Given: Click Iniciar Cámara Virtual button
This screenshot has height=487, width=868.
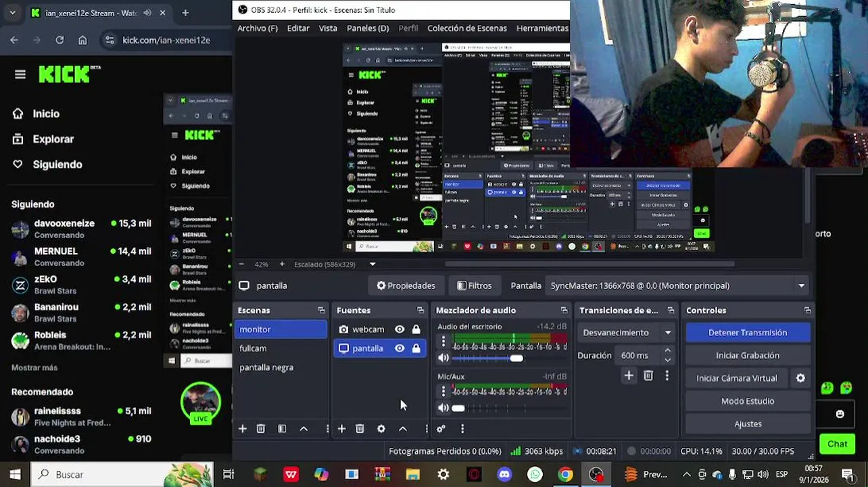Looking at the screenshot, I should 737,378.
